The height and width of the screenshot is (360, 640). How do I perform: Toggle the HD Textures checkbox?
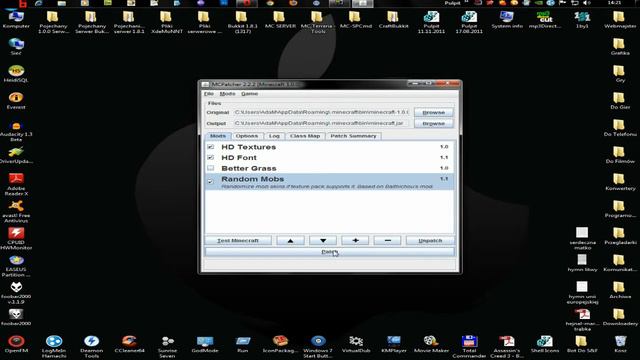point(211,147)
